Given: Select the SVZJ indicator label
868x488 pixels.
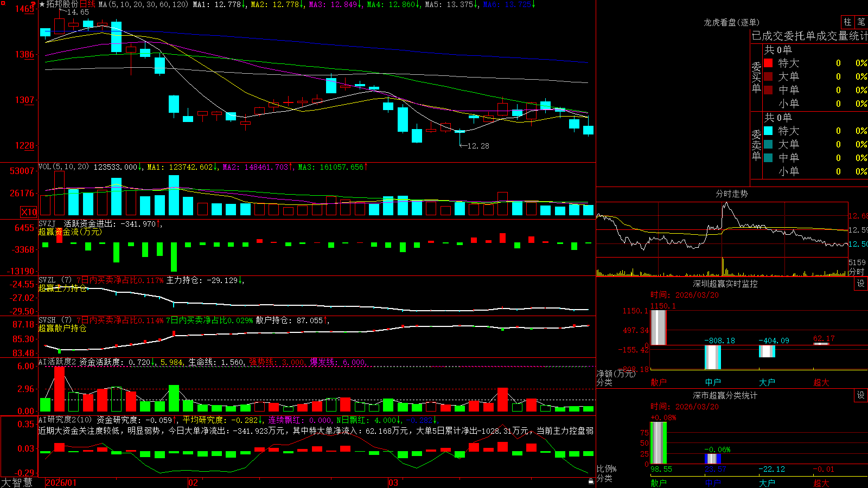Looking at the screenshot, I should pos(47,223).
